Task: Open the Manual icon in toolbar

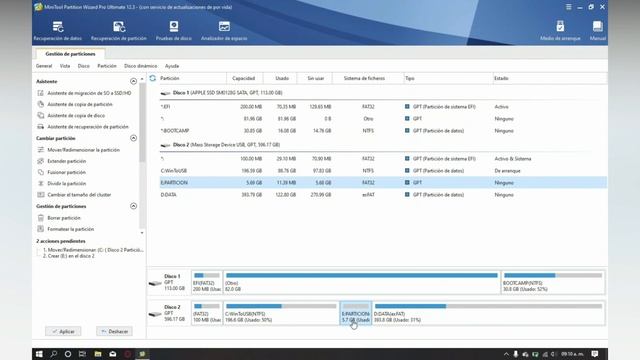Action: (x=598, y=31)
